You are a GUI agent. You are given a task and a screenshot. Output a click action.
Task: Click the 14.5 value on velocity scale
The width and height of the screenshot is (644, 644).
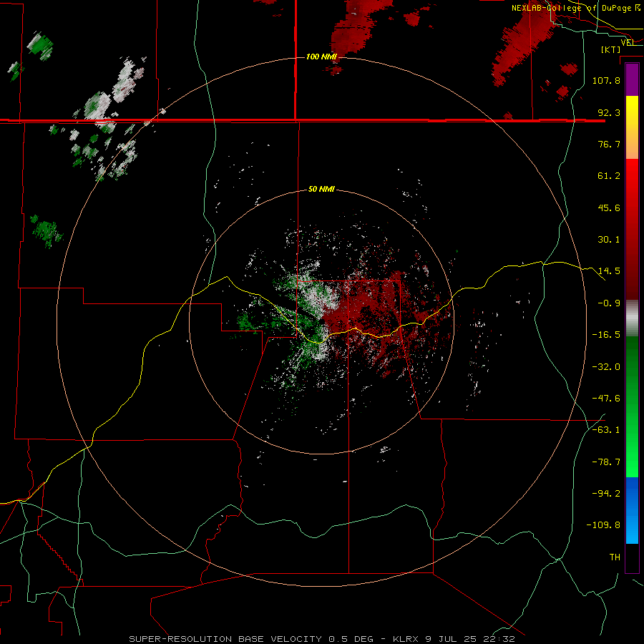[609, 271]
